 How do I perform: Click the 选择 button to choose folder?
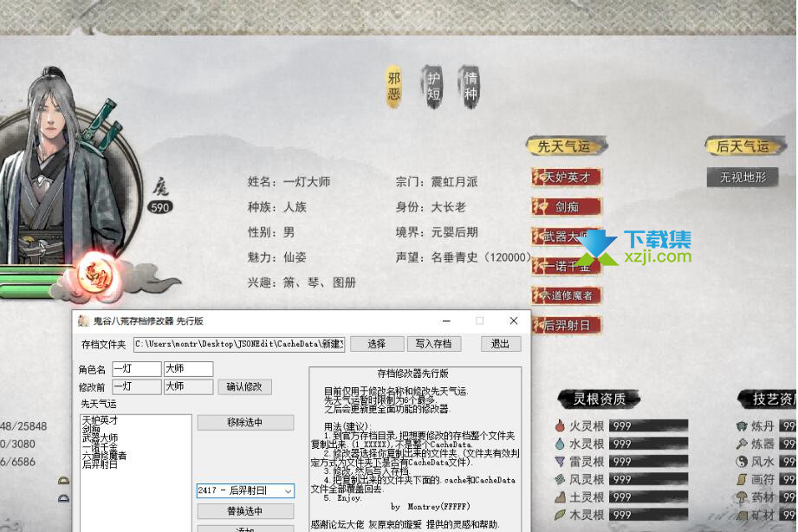[377, 344]
